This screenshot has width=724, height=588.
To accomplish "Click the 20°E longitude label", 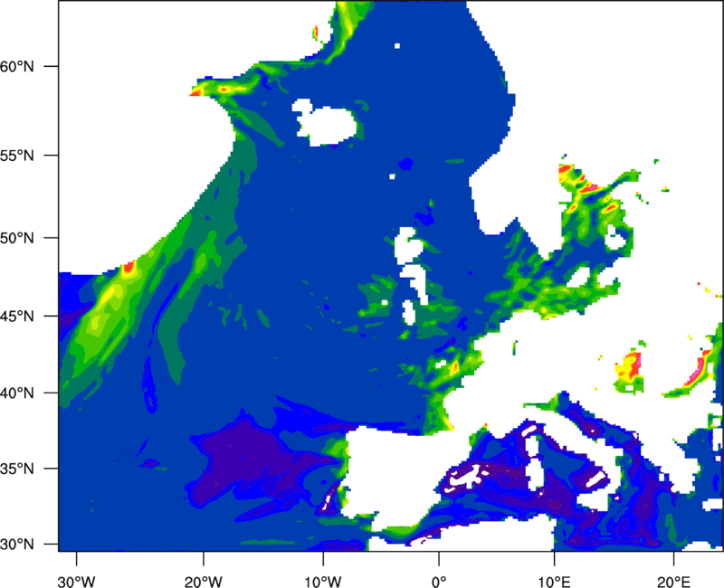I will pyautogui.click(x=673, y=582).
